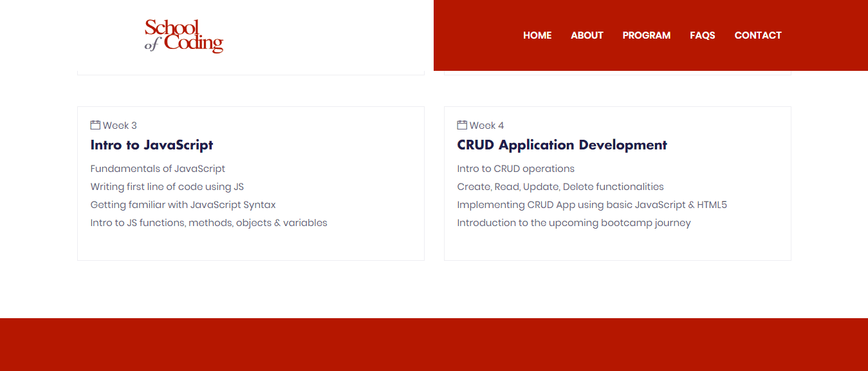
Task: Go to the ABOUT page
Action: click(x=587, y=35)
